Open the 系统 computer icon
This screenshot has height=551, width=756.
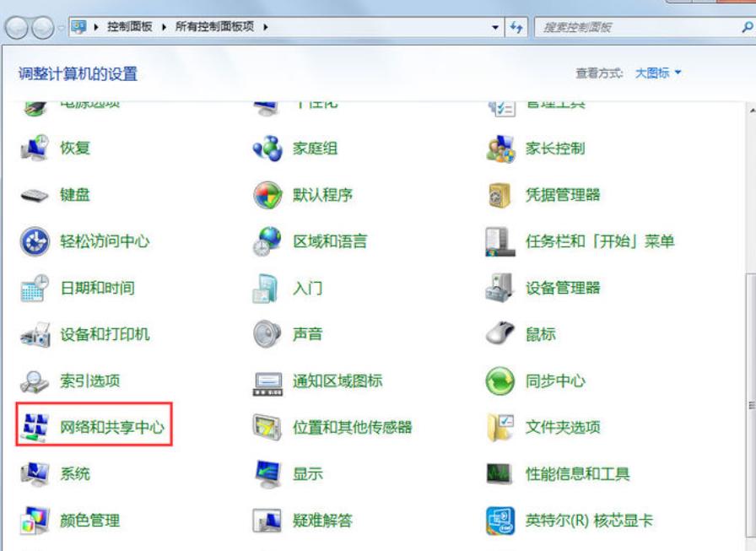tap(35, 474)
